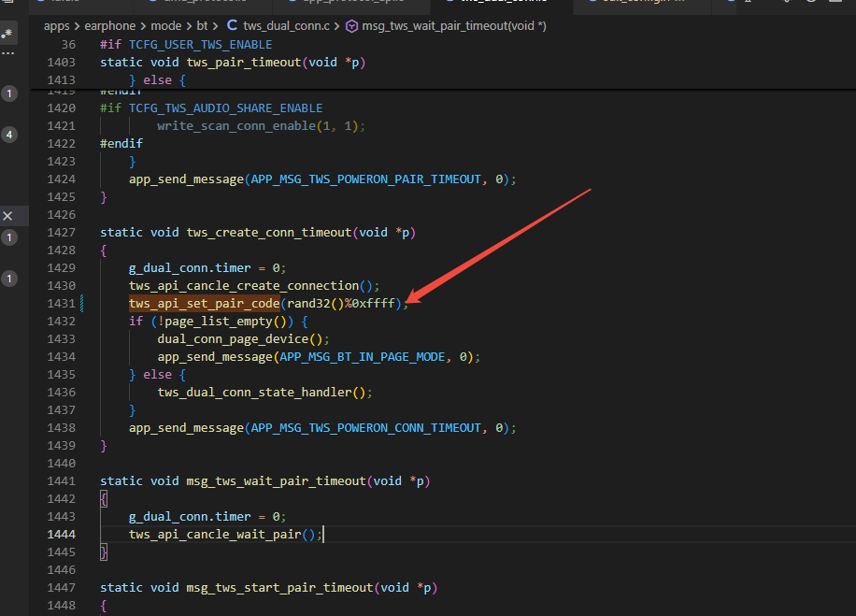Open the ellipsis more options button in sidebar
Screen dimensions: 856x616
pos(7,53)
